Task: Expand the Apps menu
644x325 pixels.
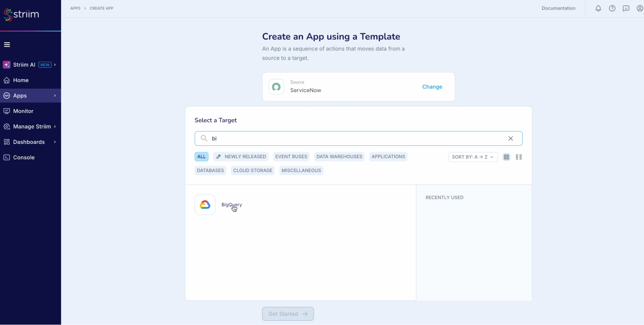Action: point(55,96)
